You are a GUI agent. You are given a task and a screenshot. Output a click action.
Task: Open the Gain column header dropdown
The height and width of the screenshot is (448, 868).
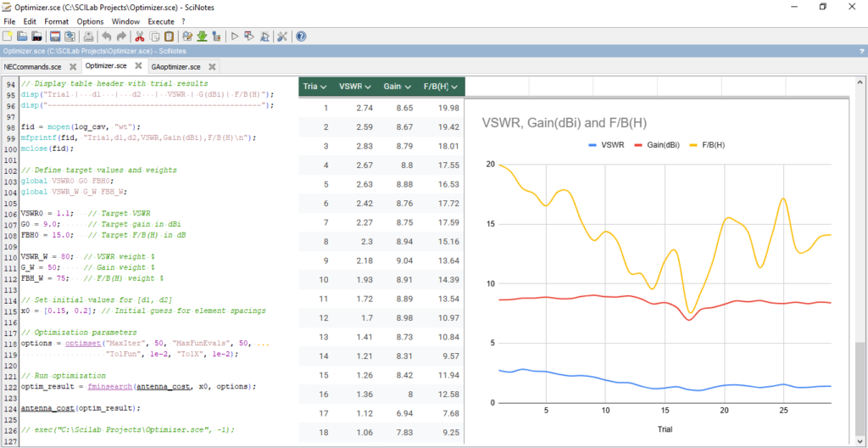[x=407, y=87]
